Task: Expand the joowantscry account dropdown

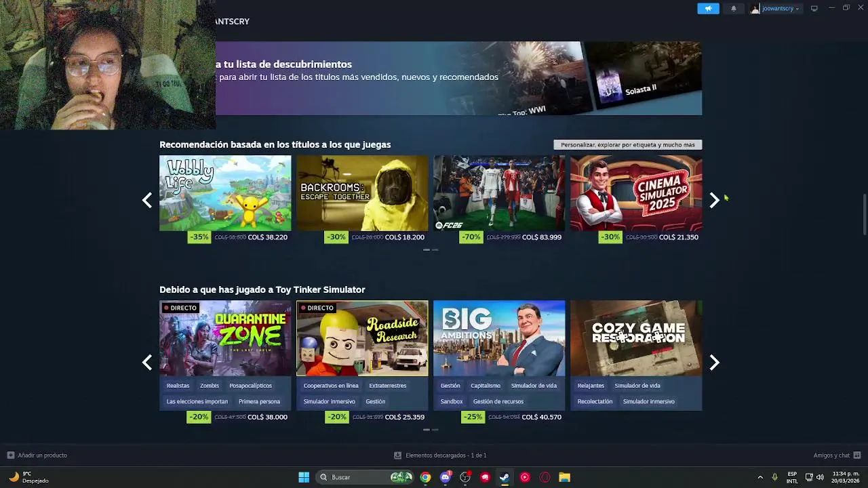Action: click(x=775, y=8)
